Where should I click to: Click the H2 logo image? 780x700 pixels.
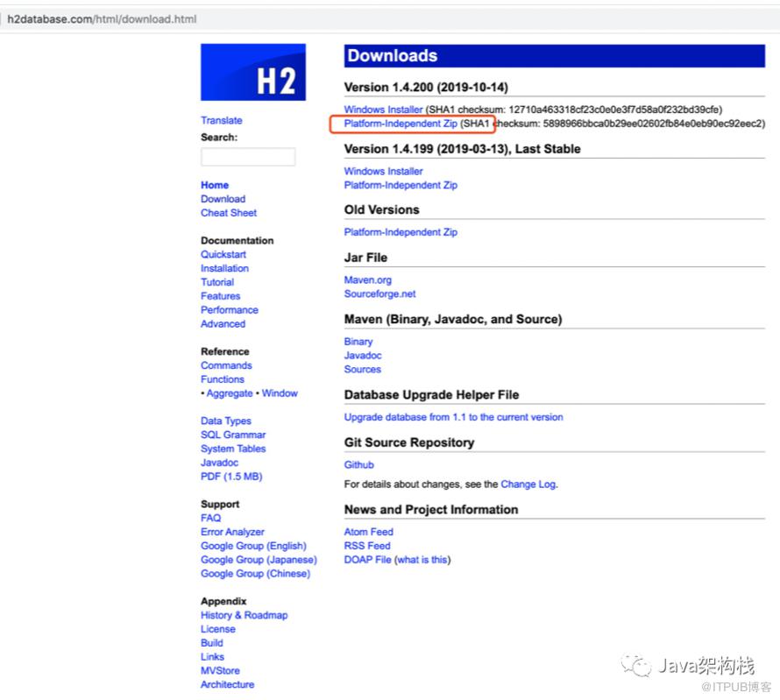tap(252, 72)
